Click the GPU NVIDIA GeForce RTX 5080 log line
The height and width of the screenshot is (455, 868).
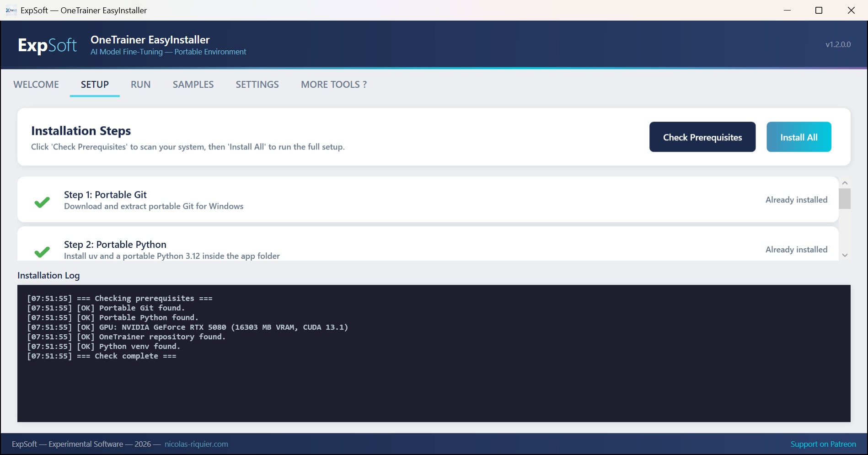188,327
